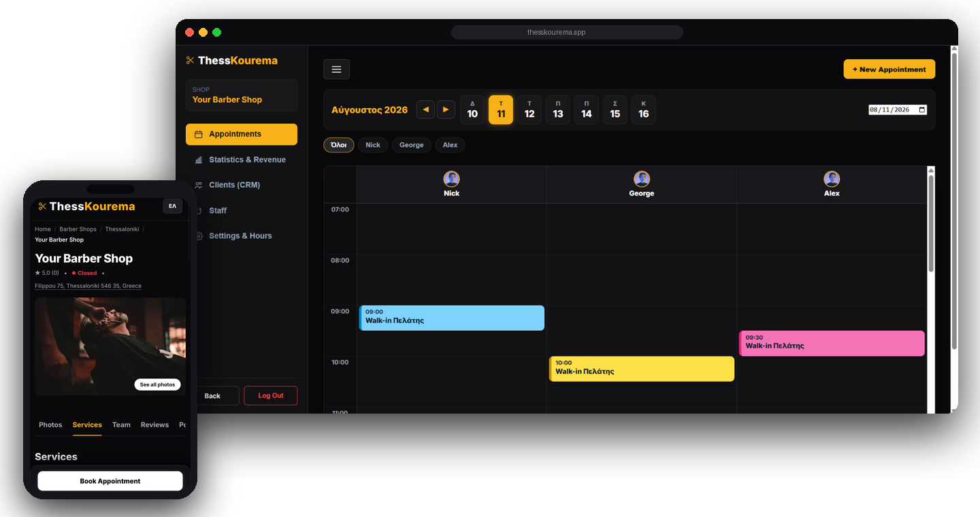The image size is (980, 517).
Task: Select day 15 in week strip
Action: click(615, 110)
